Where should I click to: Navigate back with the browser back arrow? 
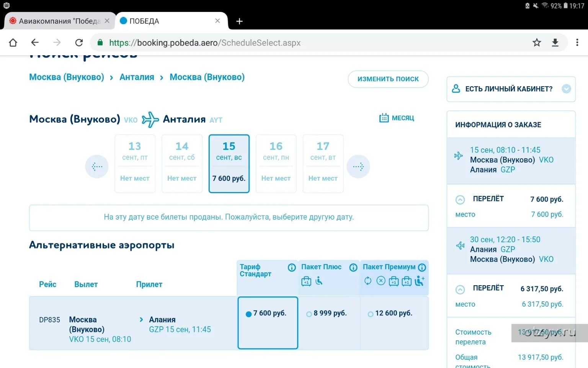(x=35, y=43)
